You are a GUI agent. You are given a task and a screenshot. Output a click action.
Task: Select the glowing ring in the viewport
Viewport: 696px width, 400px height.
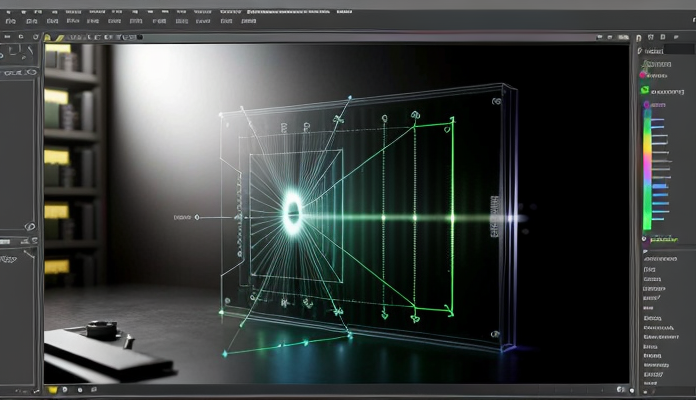[293, 211]
